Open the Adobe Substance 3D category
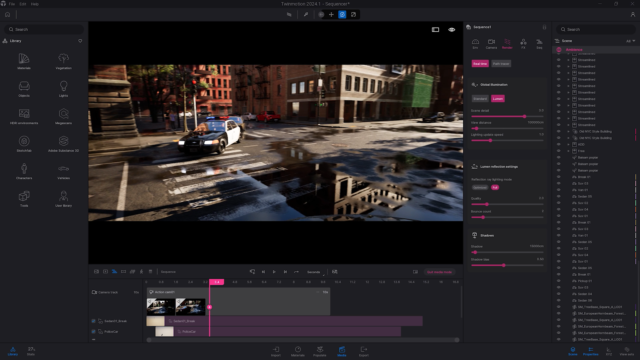The image size is (640, 360). point(63,144)
